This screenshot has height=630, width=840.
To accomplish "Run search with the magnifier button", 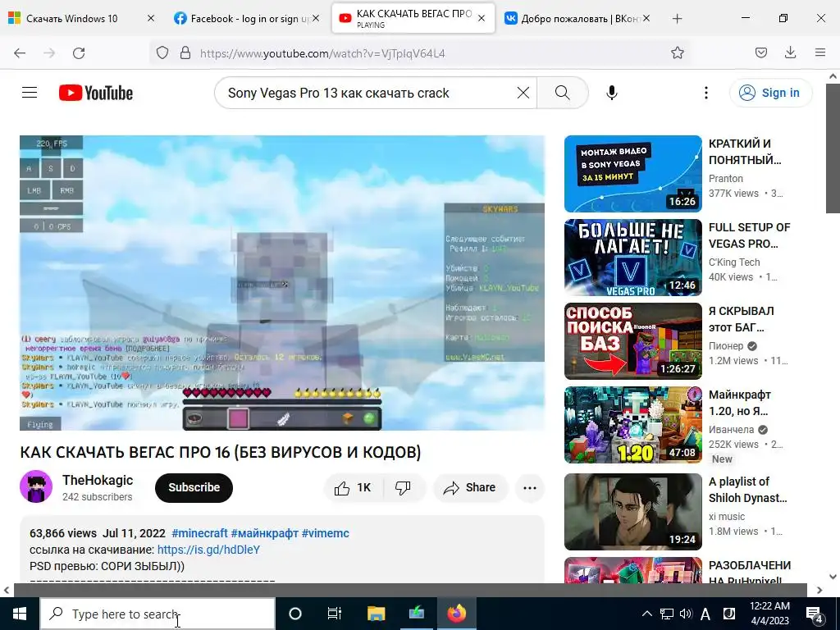I will click(563, 93).
